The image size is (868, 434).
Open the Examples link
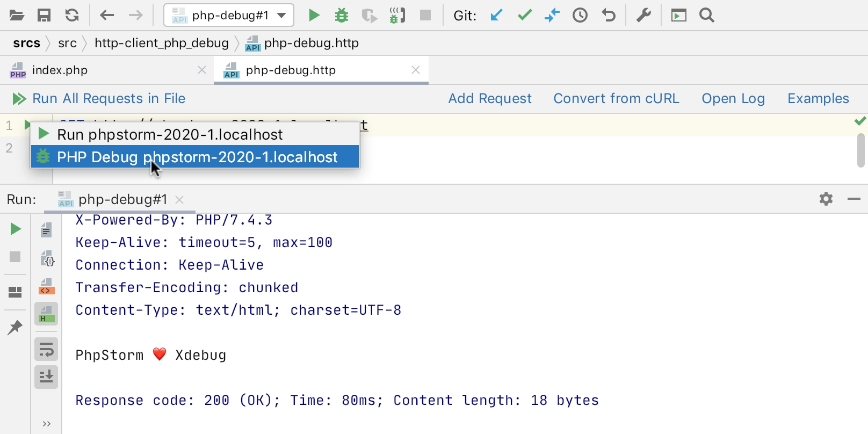(819, 98)
